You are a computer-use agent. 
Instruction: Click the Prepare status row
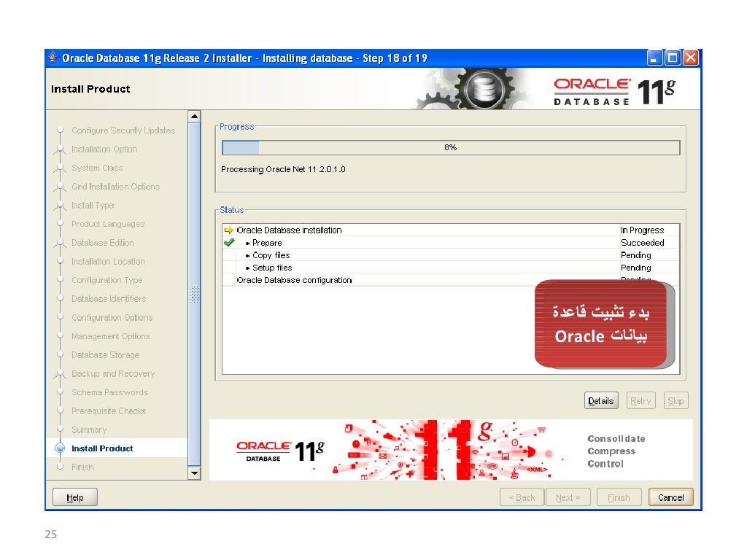pyautogui.click(x=451, y=242)
